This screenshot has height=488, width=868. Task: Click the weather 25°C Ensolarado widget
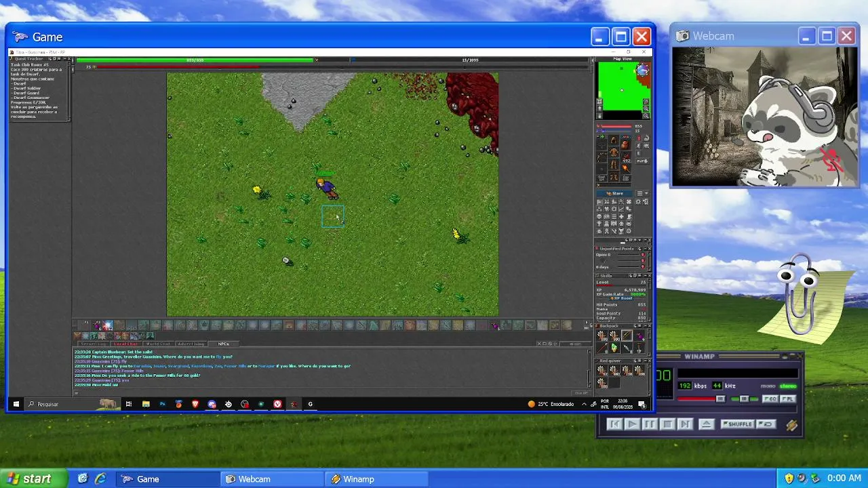(x=551, y=404)
